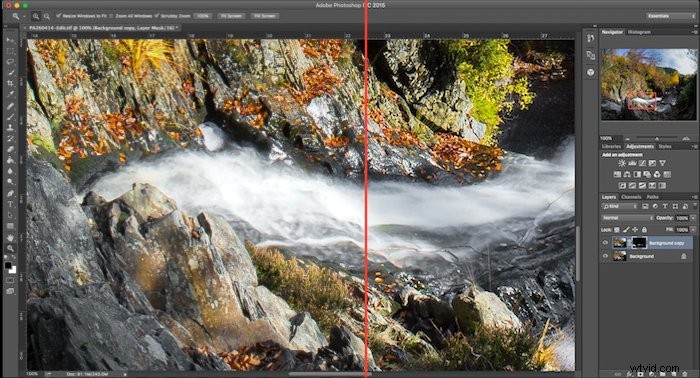Viewport: 700px width, 378px height.
Task: Open the Layers panel menu
Action: click(x=694, y=197)
